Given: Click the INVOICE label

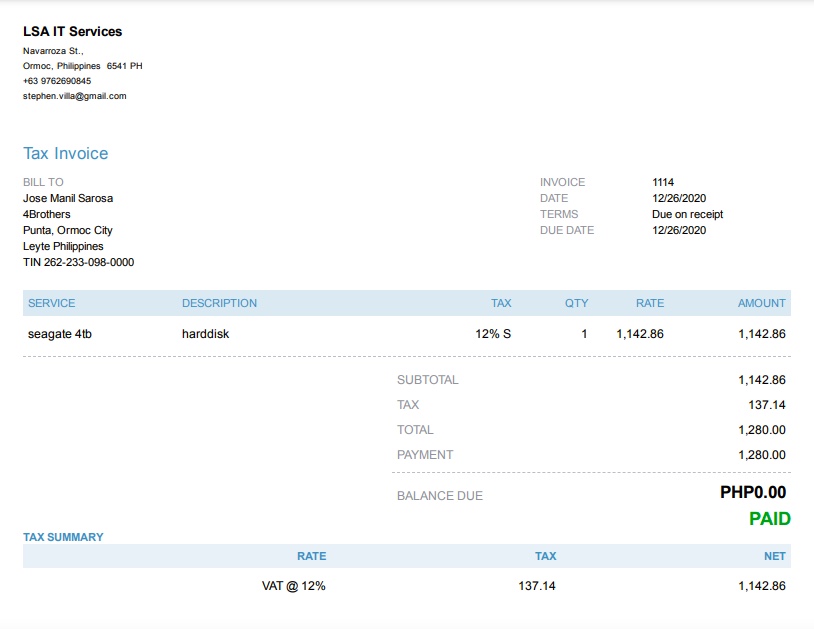Looking at the screenshot, I should tap(562, 182).
